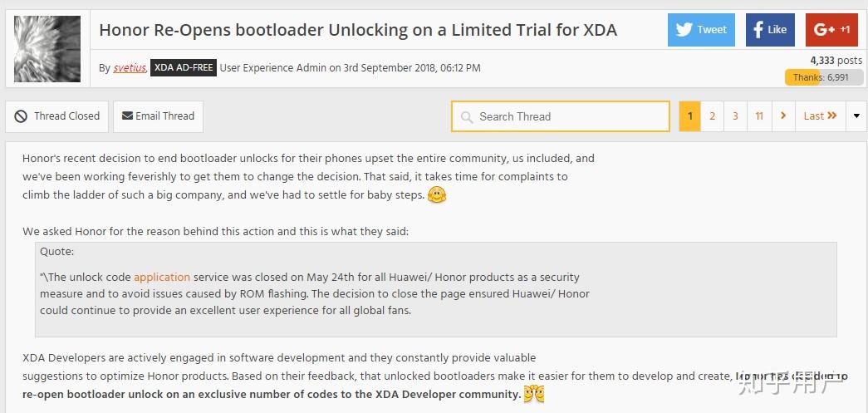The image size is (868, 413).
Task: Share the thread with the Tweet button
Action: pos(700,30)
